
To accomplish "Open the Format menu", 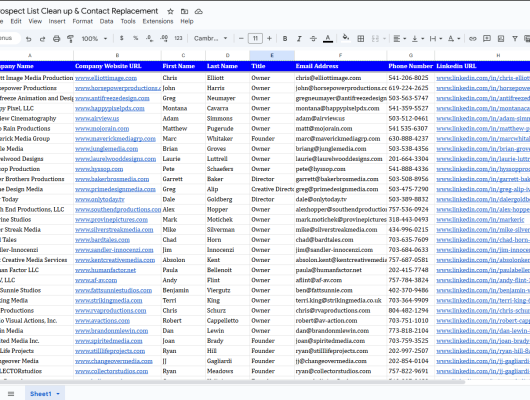I will coord(82,21).
